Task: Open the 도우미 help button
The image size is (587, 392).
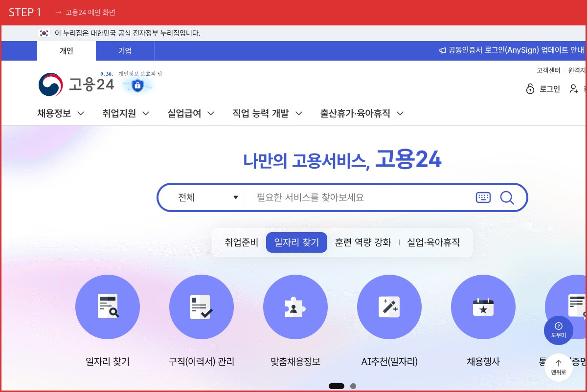Action: 559,330
